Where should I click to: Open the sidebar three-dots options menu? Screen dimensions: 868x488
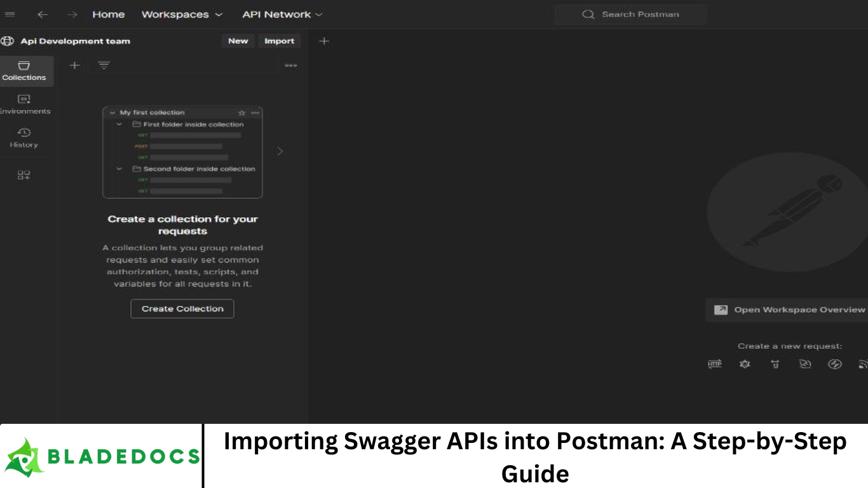[x=291, y=65]
